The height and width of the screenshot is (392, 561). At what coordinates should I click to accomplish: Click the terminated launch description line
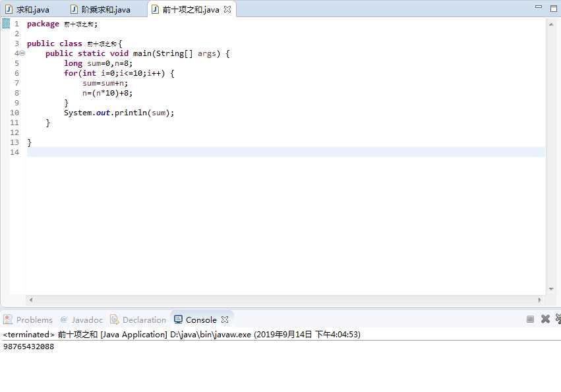coord(182,335)
